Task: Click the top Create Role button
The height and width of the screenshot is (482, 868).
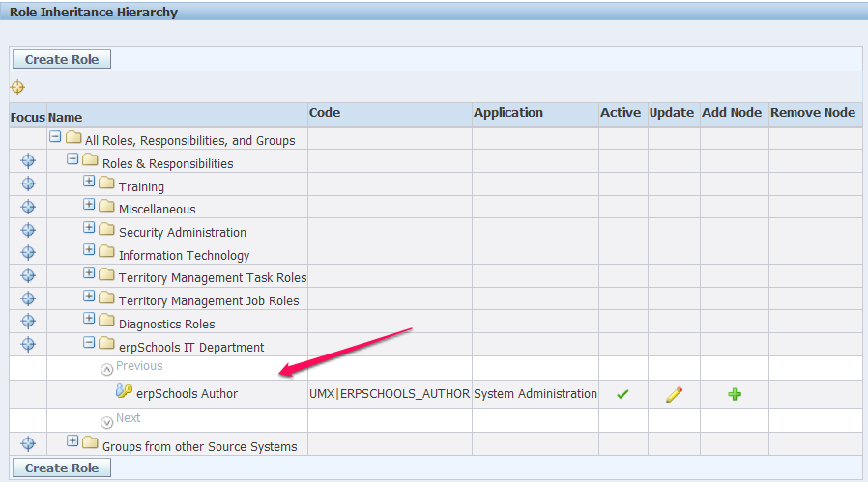Action: (x=62, y=59)
